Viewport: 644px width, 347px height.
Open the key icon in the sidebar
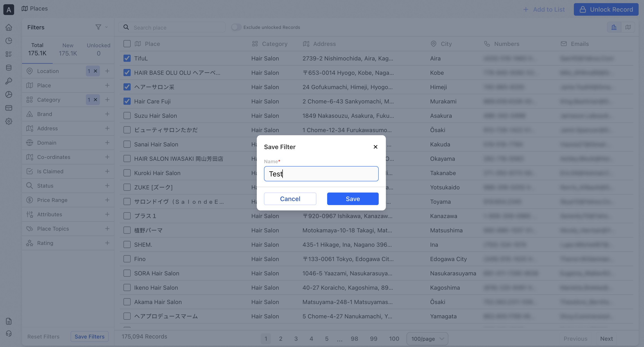coord(9,81)
